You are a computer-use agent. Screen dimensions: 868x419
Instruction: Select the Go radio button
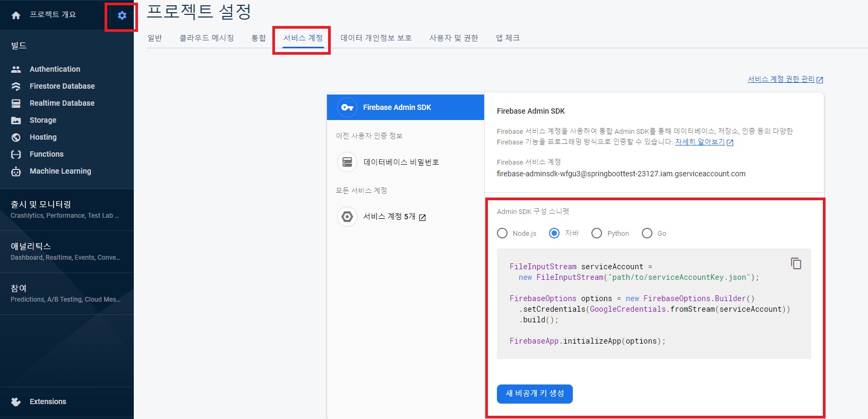click(647, 233)
